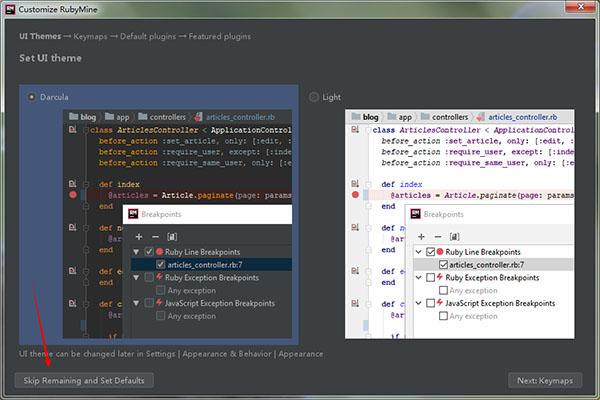Viewport: 600px width, 400px height.
Task: Click the 'Set UI theme' heading
Action: coord(51,58)
